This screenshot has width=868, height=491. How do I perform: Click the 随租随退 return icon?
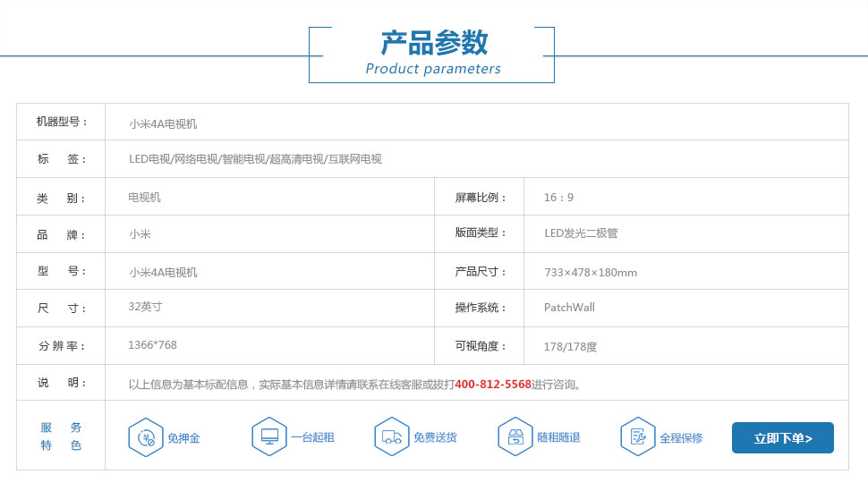click(515, 436)
